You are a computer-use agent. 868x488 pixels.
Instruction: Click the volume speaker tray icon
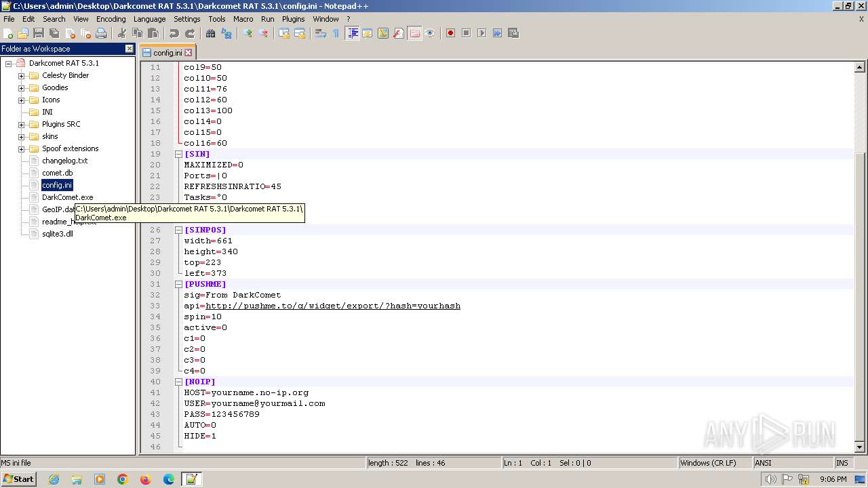(x=770, y=479)
